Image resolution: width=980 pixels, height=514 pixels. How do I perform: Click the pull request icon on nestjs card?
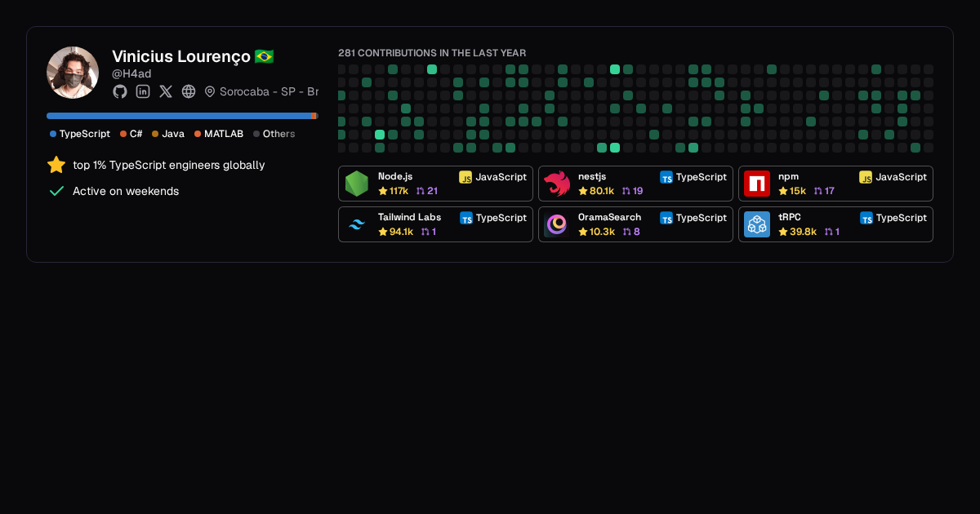626,191
